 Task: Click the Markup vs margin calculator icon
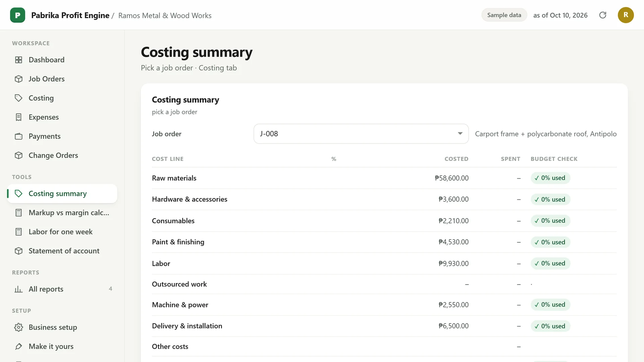(x=19, y=213)
